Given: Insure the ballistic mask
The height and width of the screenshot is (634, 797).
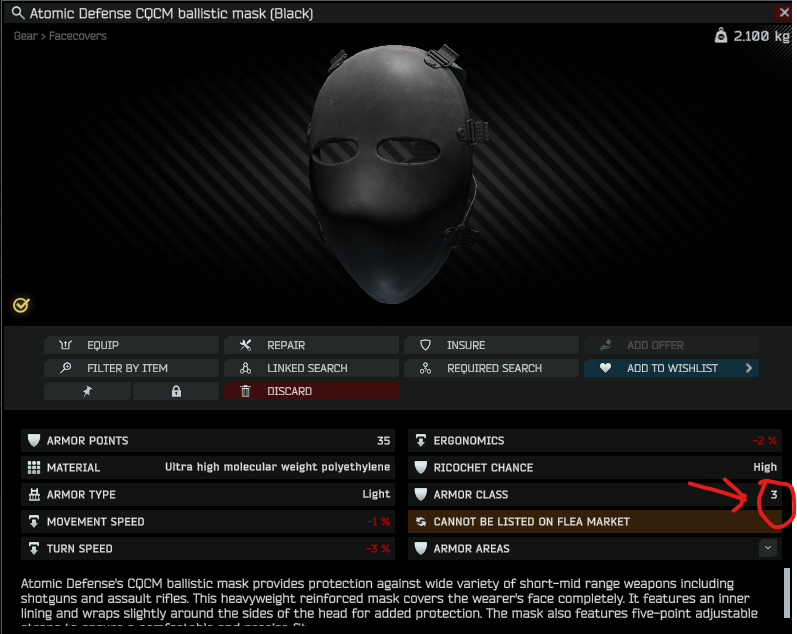Looking at the screenshot, I should point(491,345).
